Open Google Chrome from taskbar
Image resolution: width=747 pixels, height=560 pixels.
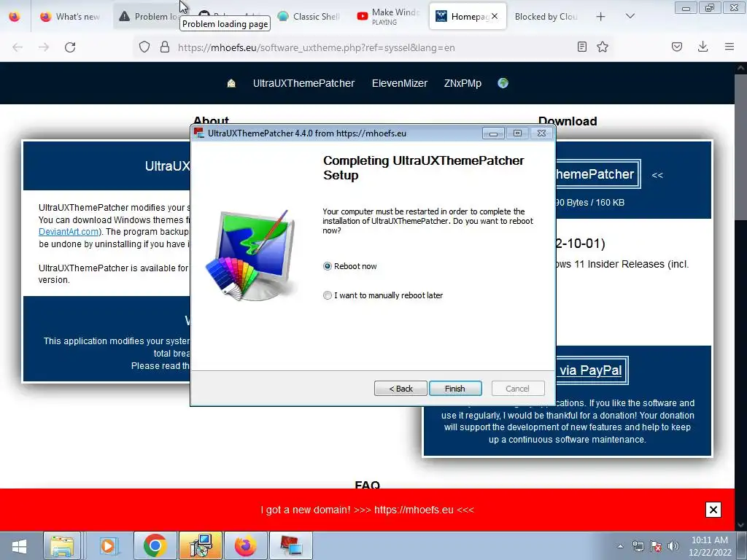(x=155, y=545)
